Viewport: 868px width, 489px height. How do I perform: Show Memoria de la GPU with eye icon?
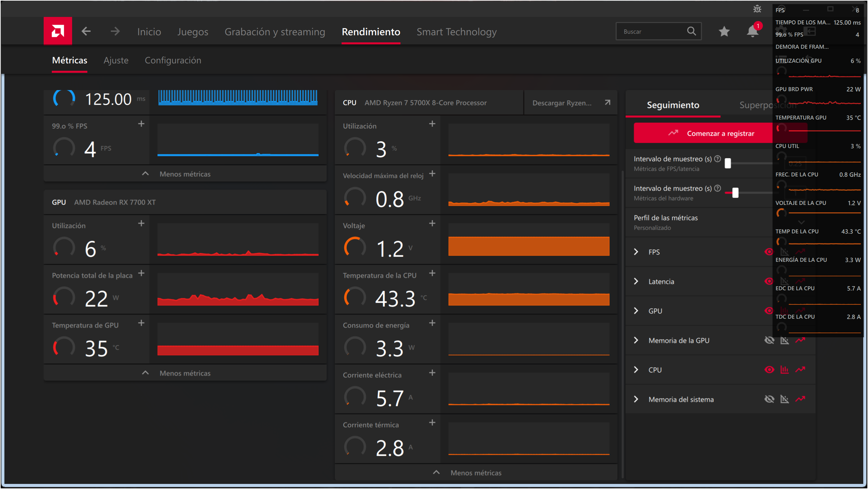(x=769, y=340)
